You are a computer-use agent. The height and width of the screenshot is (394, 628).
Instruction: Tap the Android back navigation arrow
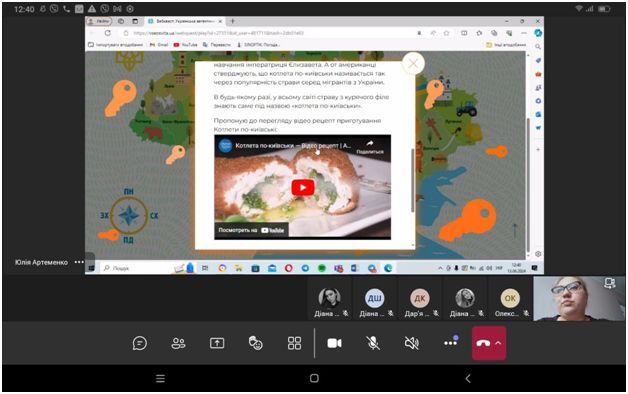(467, 378)
